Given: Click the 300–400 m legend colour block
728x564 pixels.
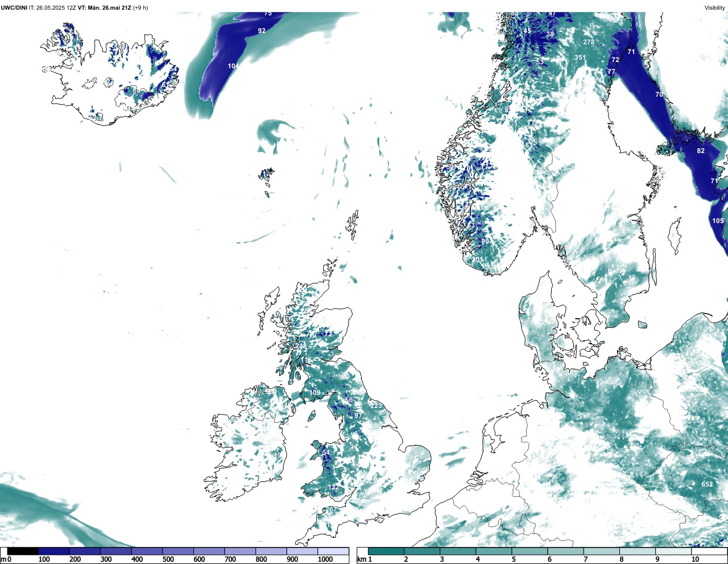Looking at the screenshot, I should click(x=116, y=551).
